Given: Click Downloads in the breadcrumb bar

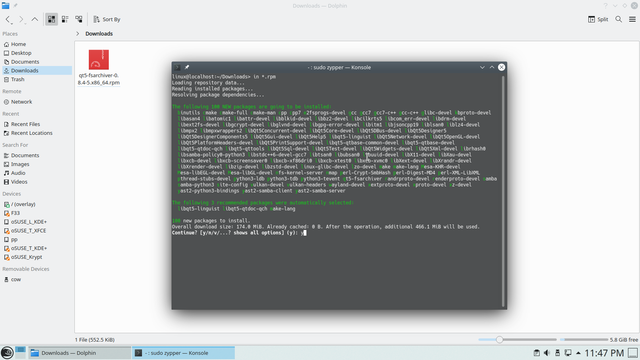Looking at the screenshot, I should click(99, 33).
